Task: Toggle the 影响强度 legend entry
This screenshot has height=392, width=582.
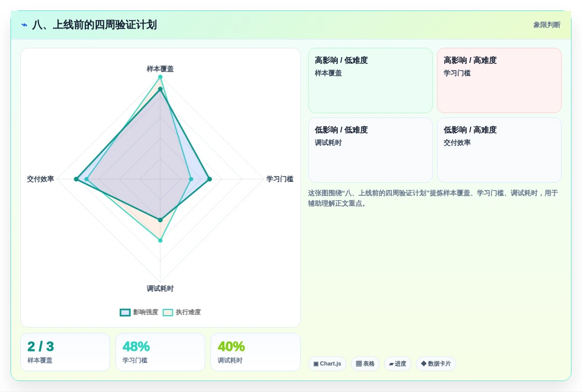Action: point(139,312)
